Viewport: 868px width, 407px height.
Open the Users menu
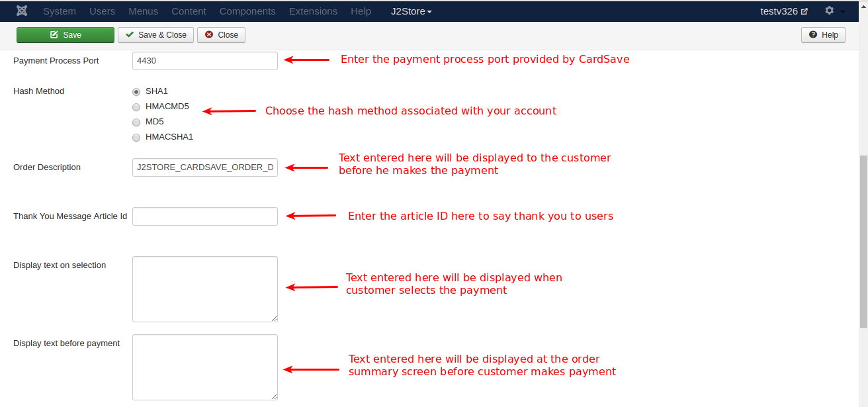tap(102, 11)
